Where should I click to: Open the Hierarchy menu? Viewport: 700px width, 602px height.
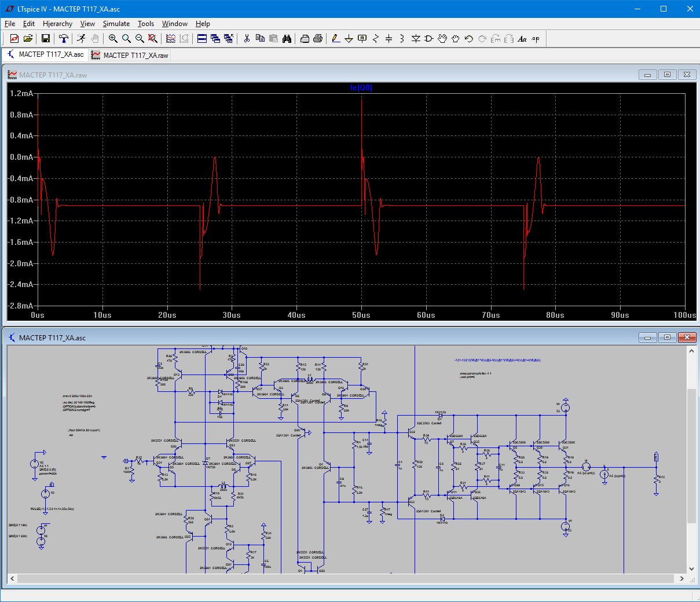coord(57,24)
